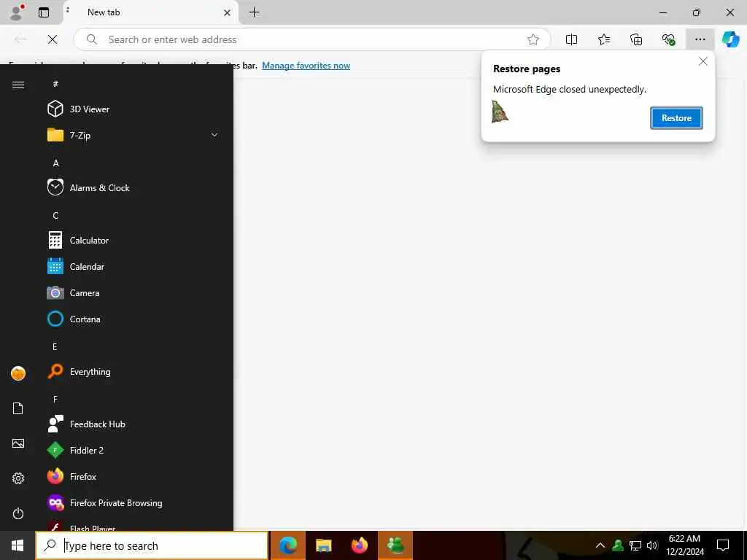Switch to Edge on the taskbar
Screen dimensions: 747x560
(x=287, y=545)
